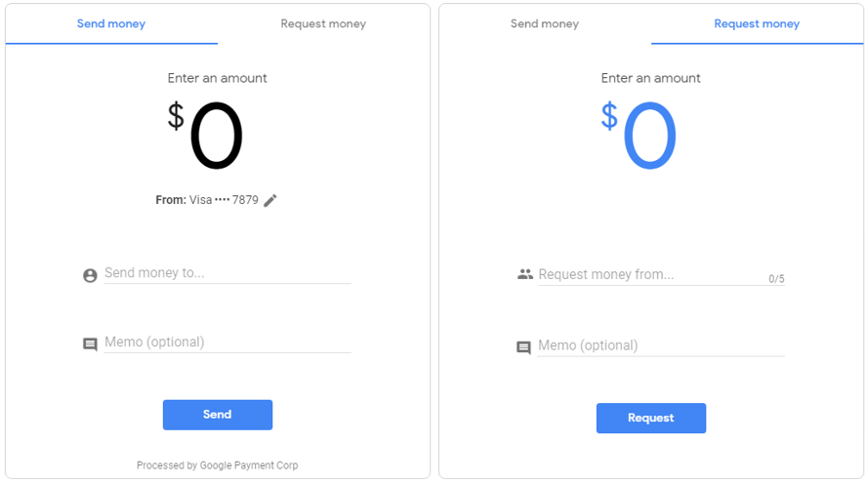Select the active Request money tab on the right

757,23
